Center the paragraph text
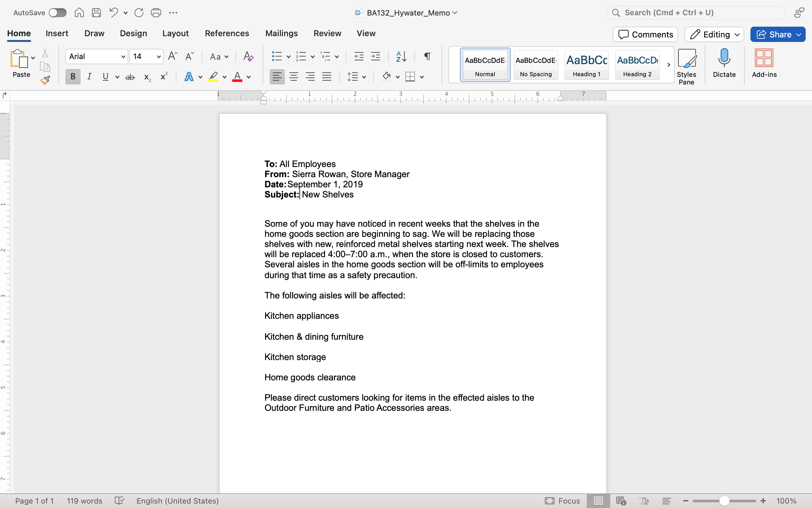 pyautogui.click(x=294, y=77)
